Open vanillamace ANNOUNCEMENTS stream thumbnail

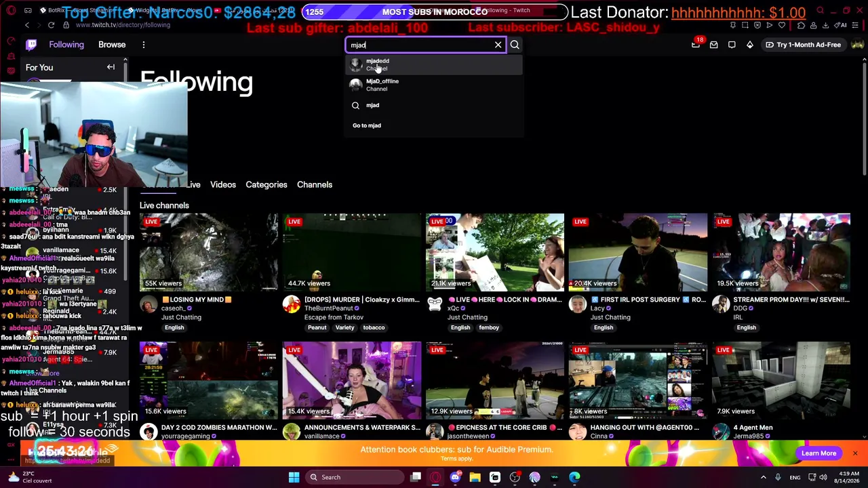click(352, 380)
